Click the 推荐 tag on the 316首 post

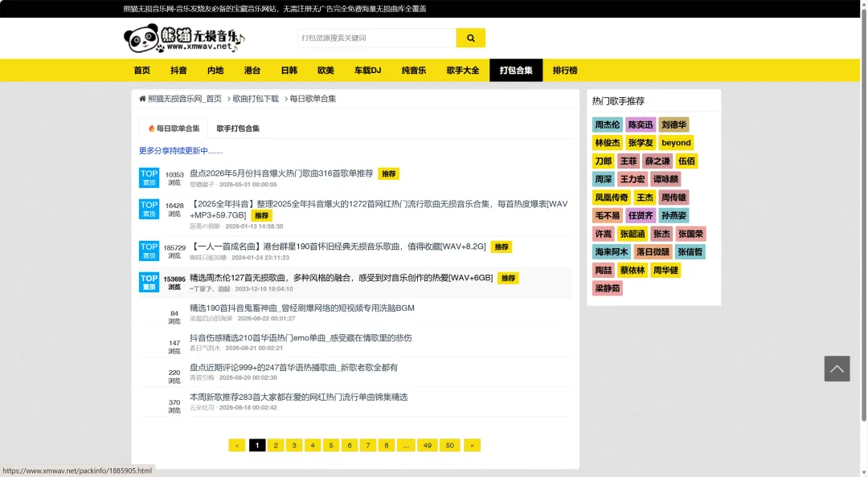click(389, 173)
